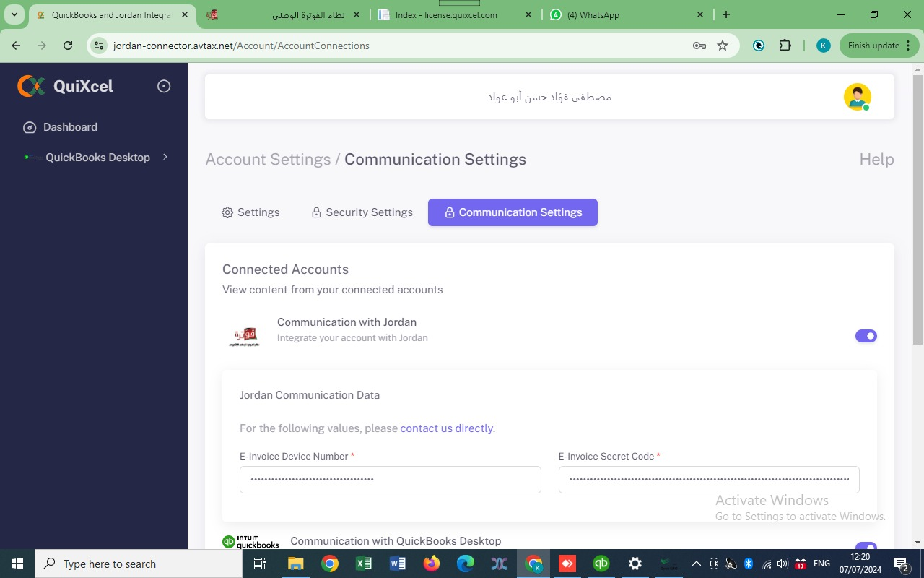Open the Help link
Screen dimensions: 924x578
tap(876, 160)
